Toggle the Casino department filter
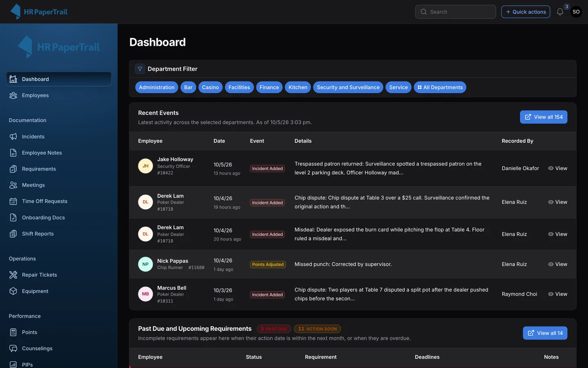Viewport: 588px width, 368px height. 210,87
